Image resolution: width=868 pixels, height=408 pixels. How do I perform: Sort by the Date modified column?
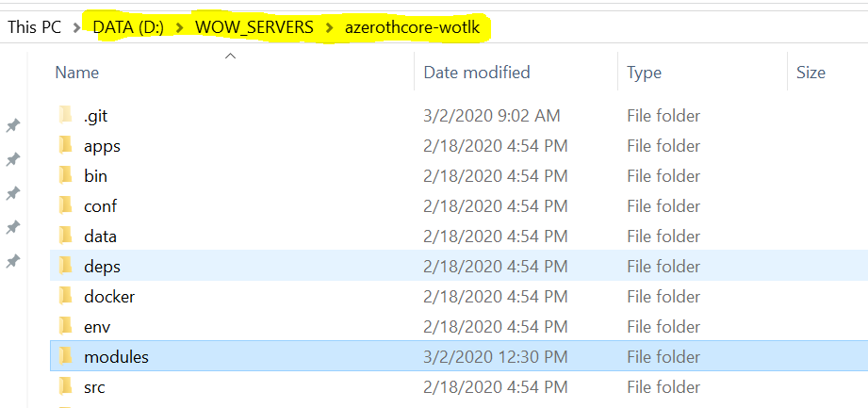477,73
